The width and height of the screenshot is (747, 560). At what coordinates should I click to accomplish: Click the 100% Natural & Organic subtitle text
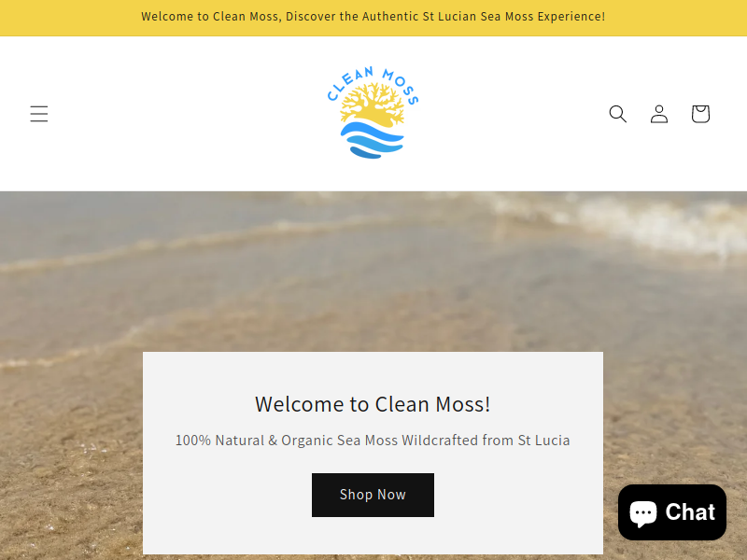click(373, 441)
